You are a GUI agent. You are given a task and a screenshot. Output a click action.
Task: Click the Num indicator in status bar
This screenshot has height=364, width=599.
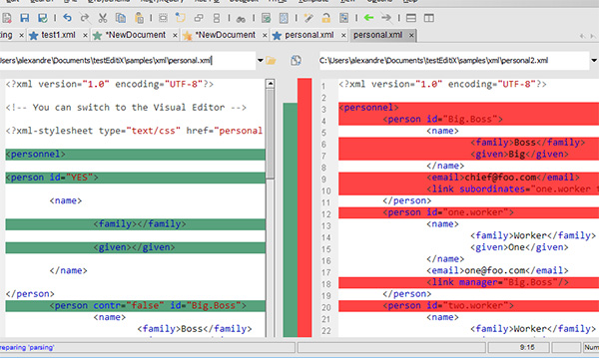pos(591,347)
